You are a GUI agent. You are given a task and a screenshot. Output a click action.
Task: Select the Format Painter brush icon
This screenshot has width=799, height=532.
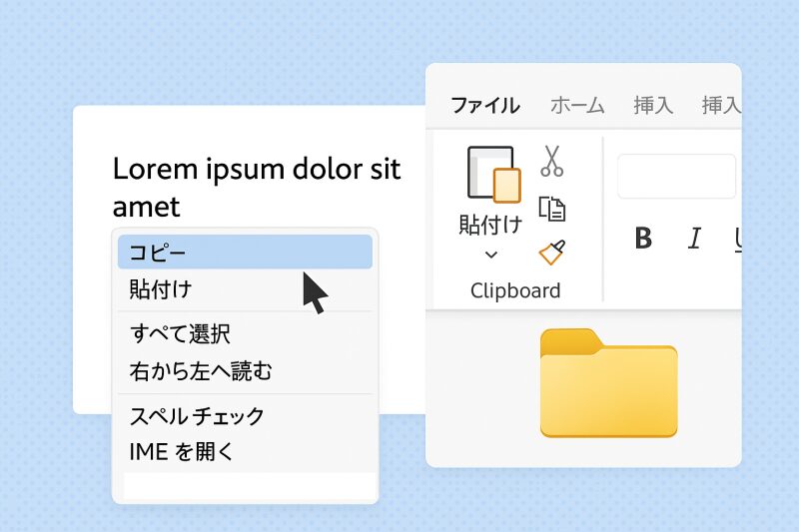click(552, 252)
